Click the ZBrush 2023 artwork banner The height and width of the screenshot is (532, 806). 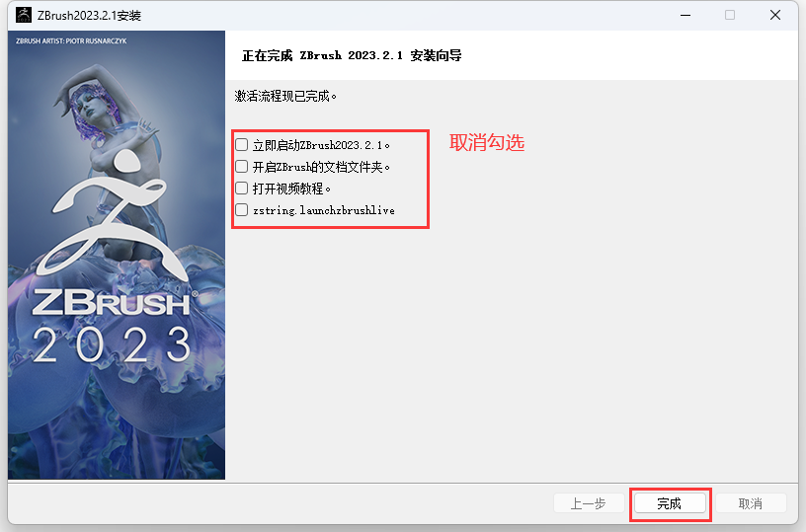pos(117,255)
